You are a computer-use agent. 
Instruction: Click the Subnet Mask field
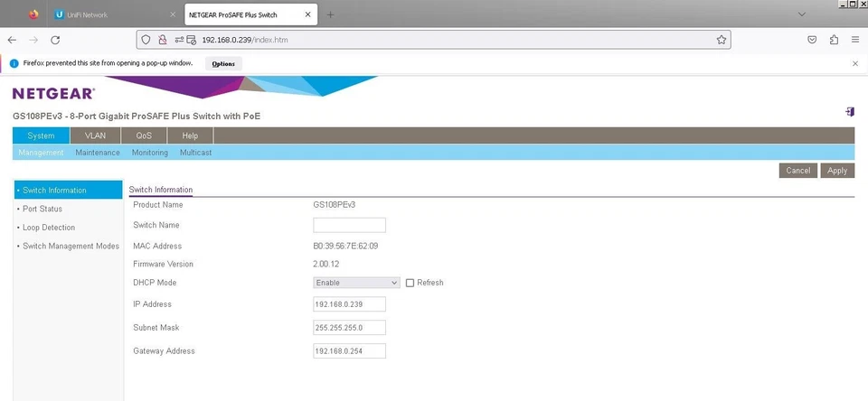349,328
